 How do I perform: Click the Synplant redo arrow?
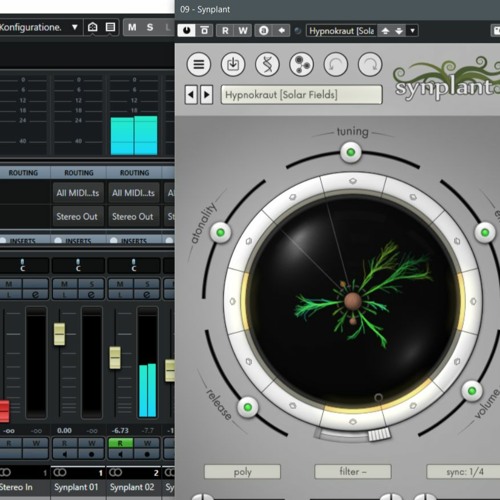[x=370, y=64]
